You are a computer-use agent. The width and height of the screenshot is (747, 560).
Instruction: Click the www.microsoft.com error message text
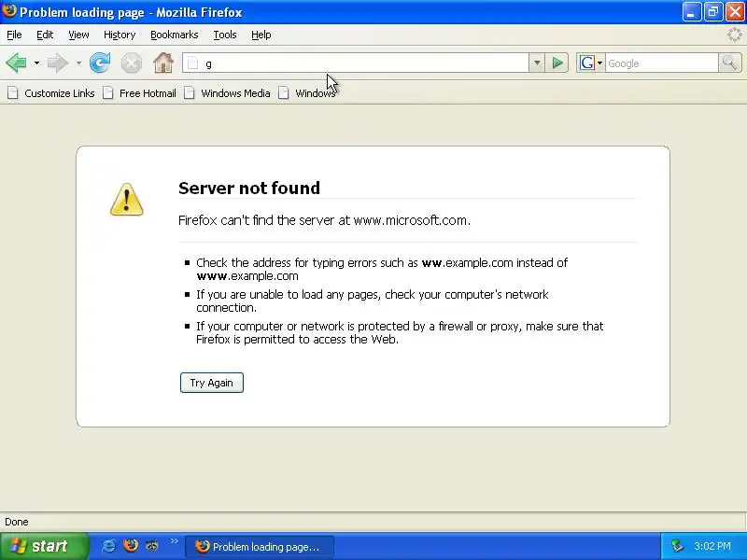[x=324, y=220]
